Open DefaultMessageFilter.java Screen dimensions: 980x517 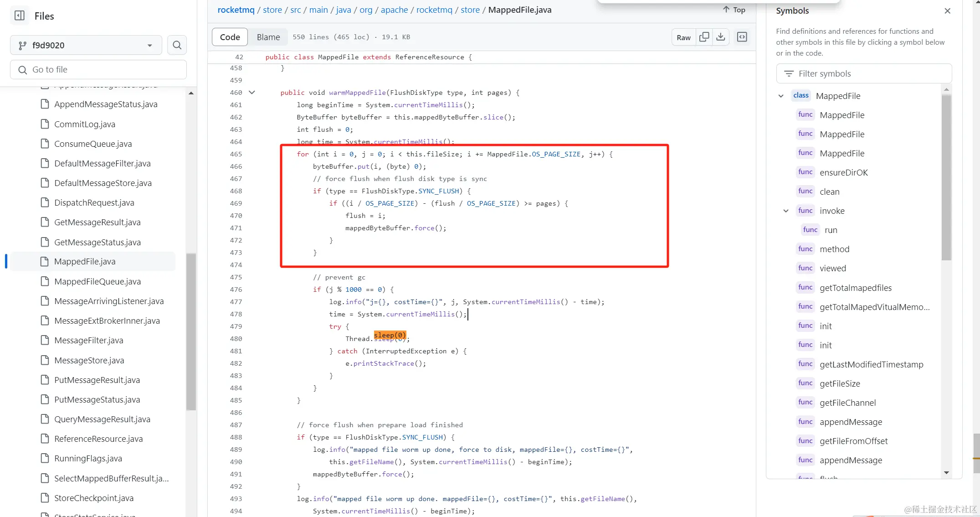click(x=103, y=163)
